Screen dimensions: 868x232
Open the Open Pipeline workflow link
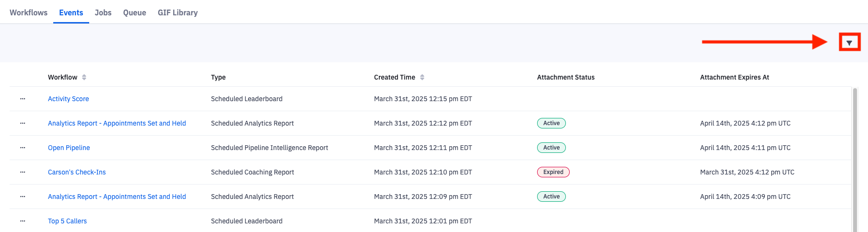(x=69, y=148)
